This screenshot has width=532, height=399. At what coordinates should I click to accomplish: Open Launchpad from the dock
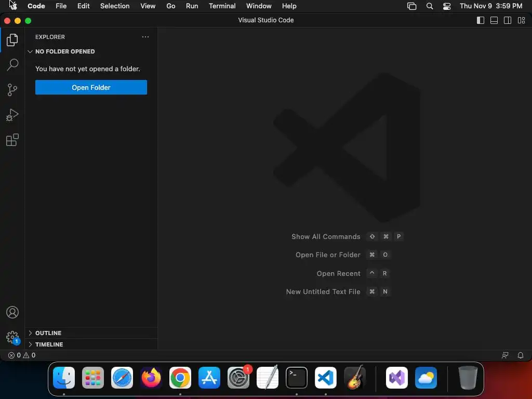pos(93,378)
